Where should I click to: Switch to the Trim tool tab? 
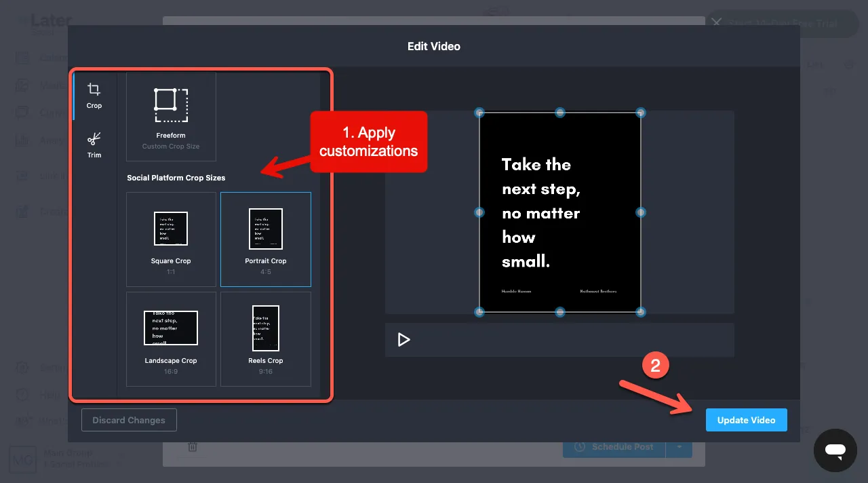pyautogui.click(x=94, y=145)
